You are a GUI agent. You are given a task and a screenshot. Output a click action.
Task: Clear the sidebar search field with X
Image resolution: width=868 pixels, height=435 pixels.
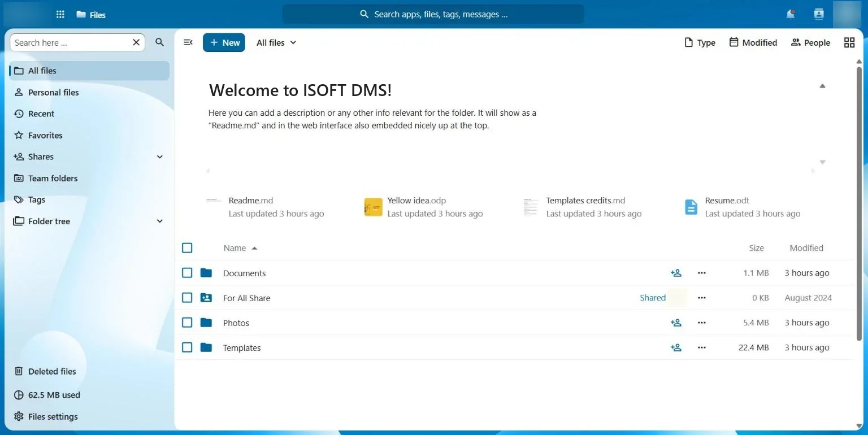(136, 42)
